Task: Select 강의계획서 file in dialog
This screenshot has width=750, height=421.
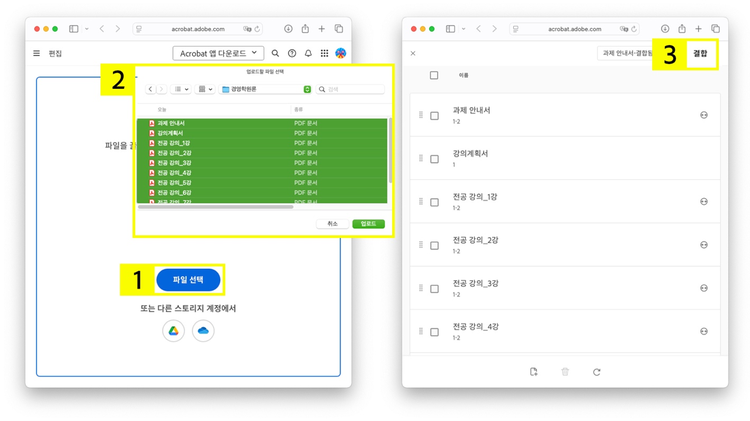Action: (x=262, y=133)
